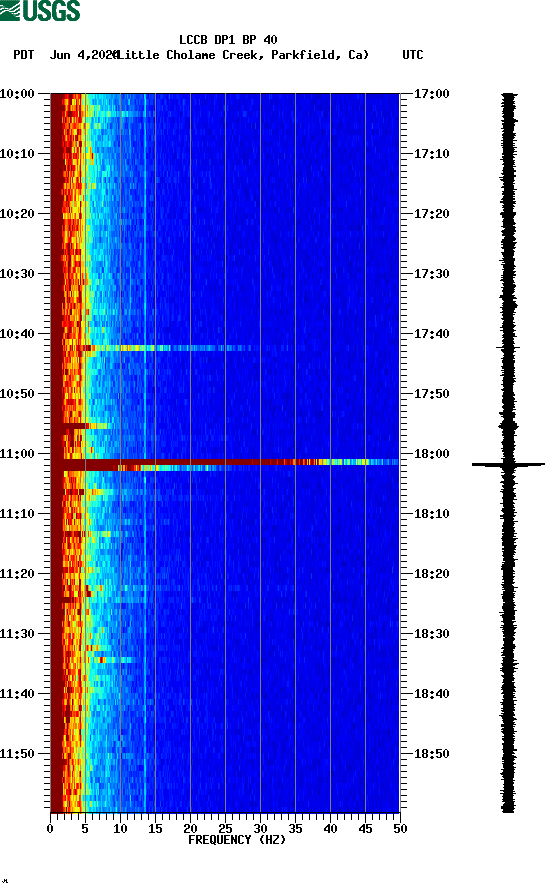The width and height of the screenshot is (552, 892).
Task: Click the large broadband event band just after 11:00
Action: (x=225, y=465)
